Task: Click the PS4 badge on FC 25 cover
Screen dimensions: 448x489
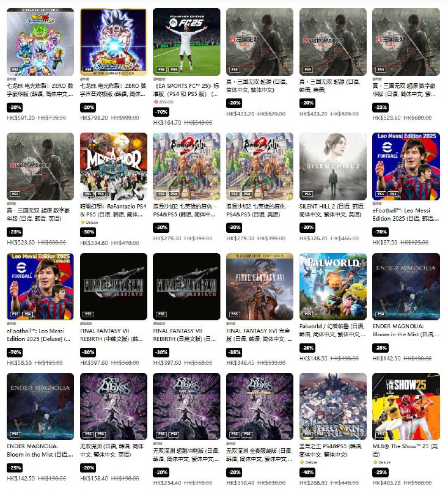Action: [x=174, y=70]
